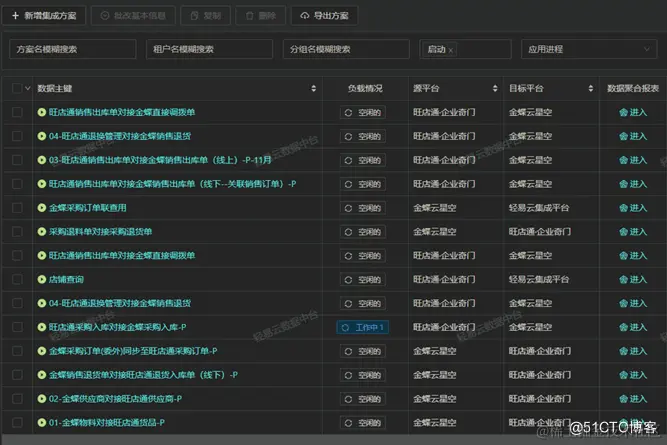The width and height of the screenshot is (667, 445).
Task: Open the 金蝶采购订单联查用 integration plan
Action: (88, 208)
